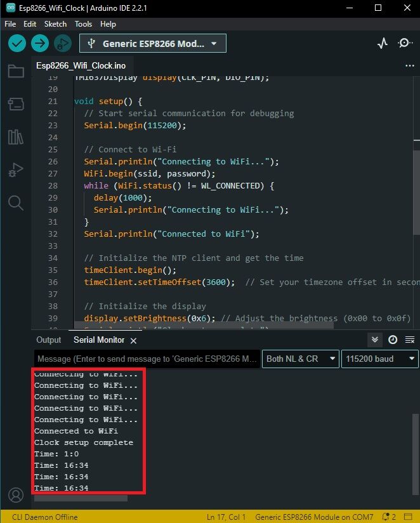Open the Sketch menu
420x523 pixels.
55,23
